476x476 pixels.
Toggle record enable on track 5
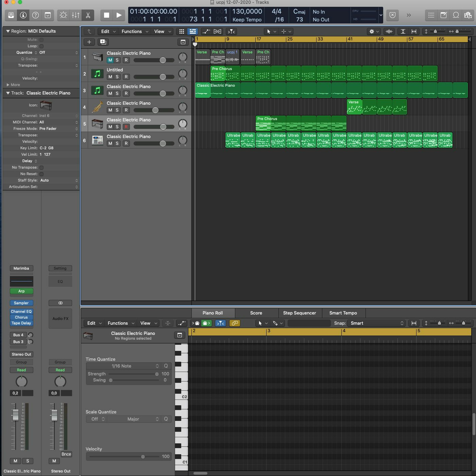point(126,127)
